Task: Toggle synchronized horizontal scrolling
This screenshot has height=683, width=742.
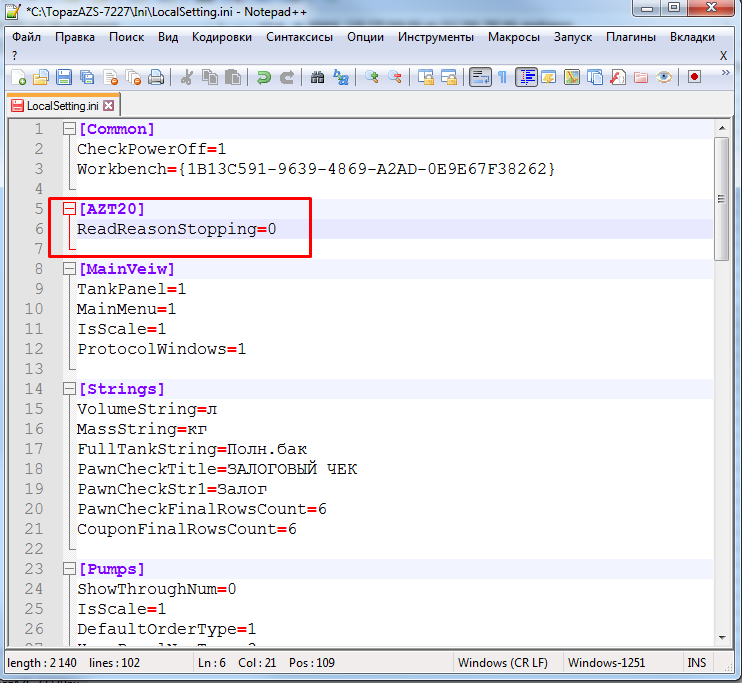Action: point(449,77)
